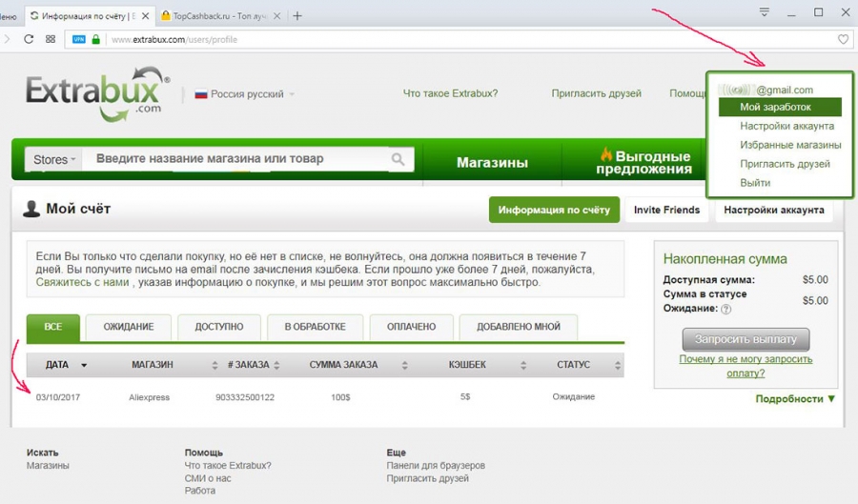Switch to the TopCashback.ru tab
This screenshot has width=858, height=504.
(x=219, y=16)
